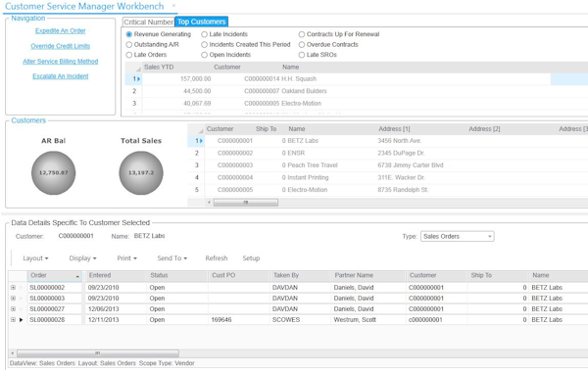The image size is (588, 370).
Task: Click Alter Service Billing Method link
Action: pyautogui.click(x=61, y=62)
